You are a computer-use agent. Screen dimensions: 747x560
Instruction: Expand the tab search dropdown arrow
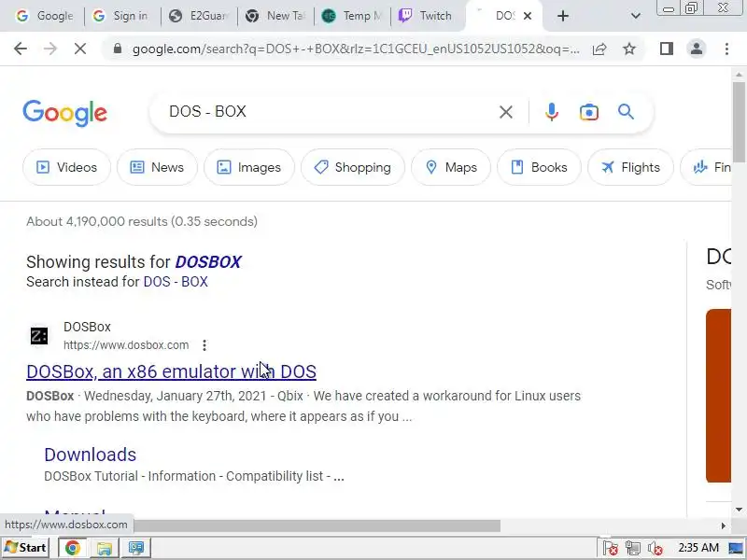(x=635, y=16)
